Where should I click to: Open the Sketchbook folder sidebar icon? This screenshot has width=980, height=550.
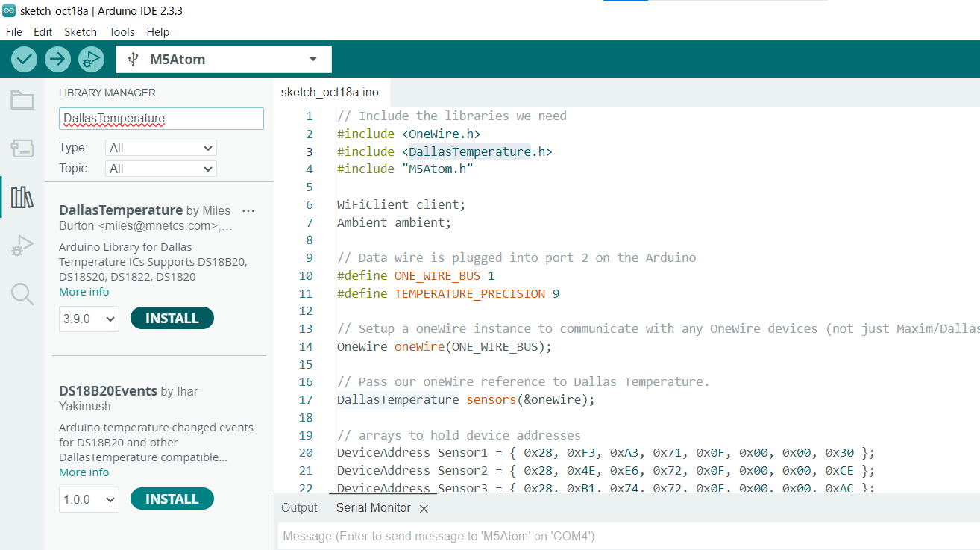tap(22, 100)
